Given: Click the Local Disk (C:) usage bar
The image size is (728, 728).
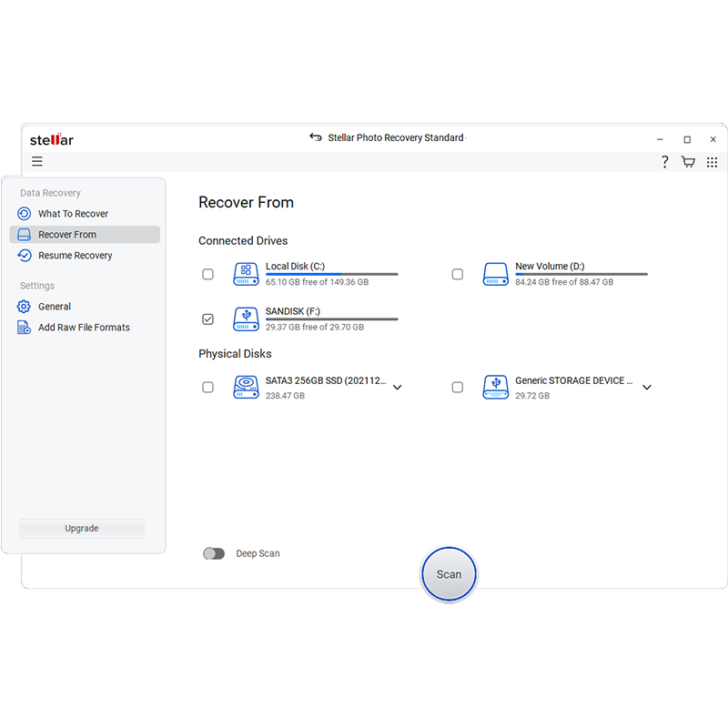Looking at the screenshot, I should (332, 274).
